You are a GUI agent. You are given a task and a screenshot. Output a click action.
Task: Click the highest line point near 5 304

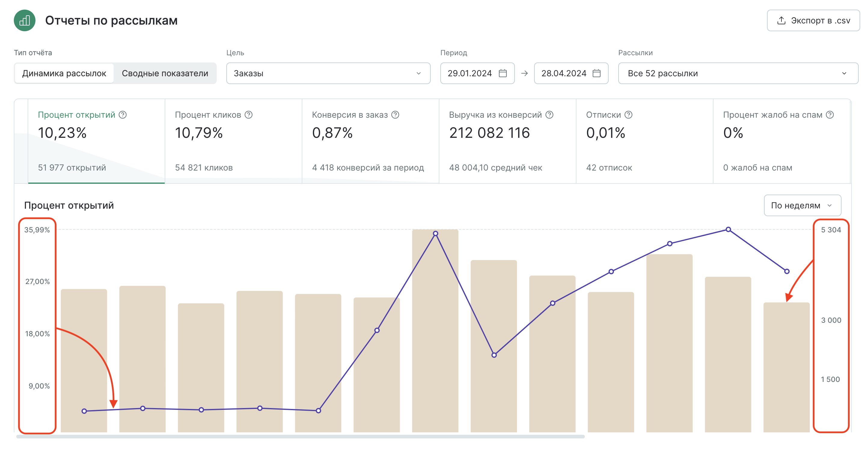[728, 229]
